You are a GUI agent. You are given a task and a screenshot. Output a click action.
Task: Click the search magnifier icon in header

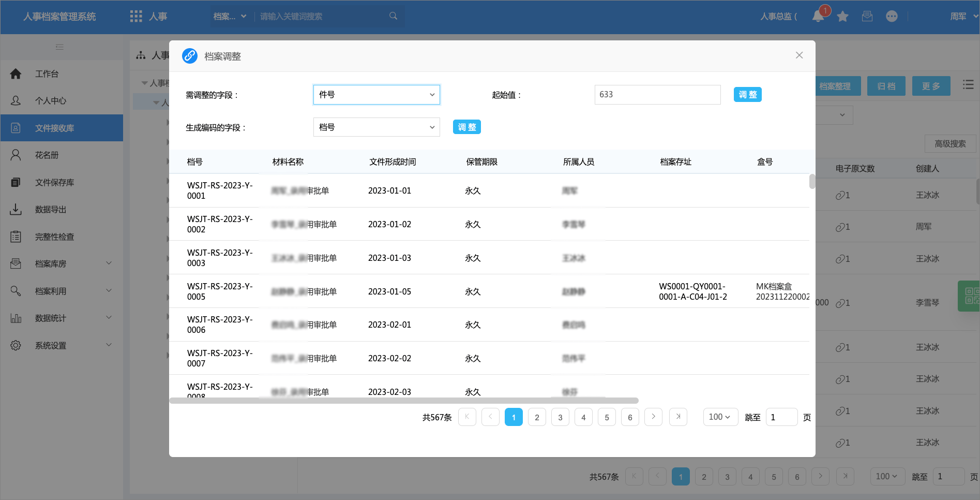point(393,16)
